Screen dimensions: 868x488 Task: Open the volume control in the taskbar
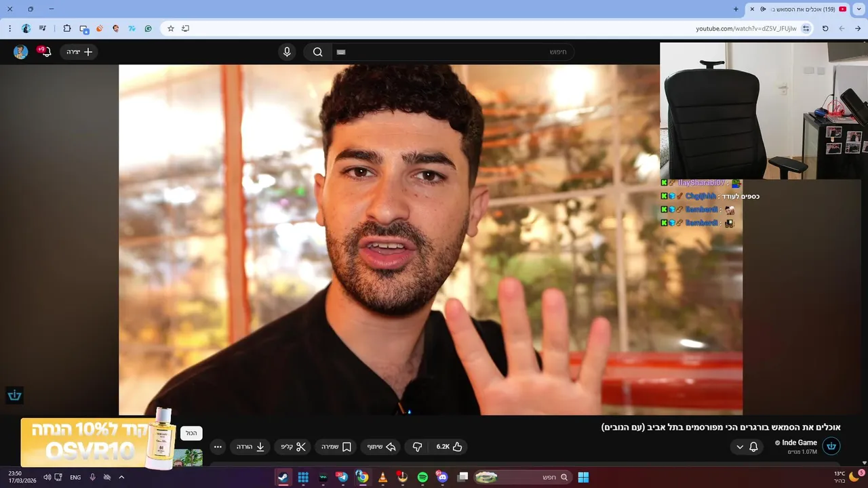coord(47,477)
